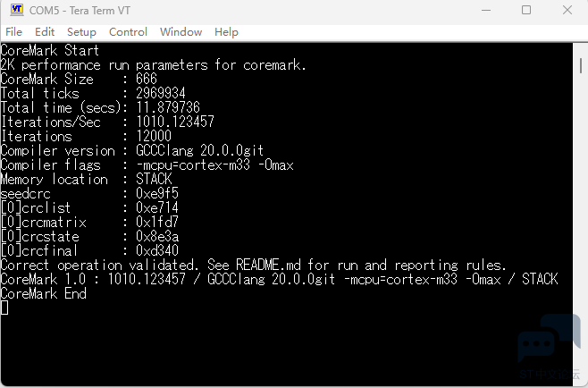Click the [0]crcfinal value 0xd340

click(156, 250)
